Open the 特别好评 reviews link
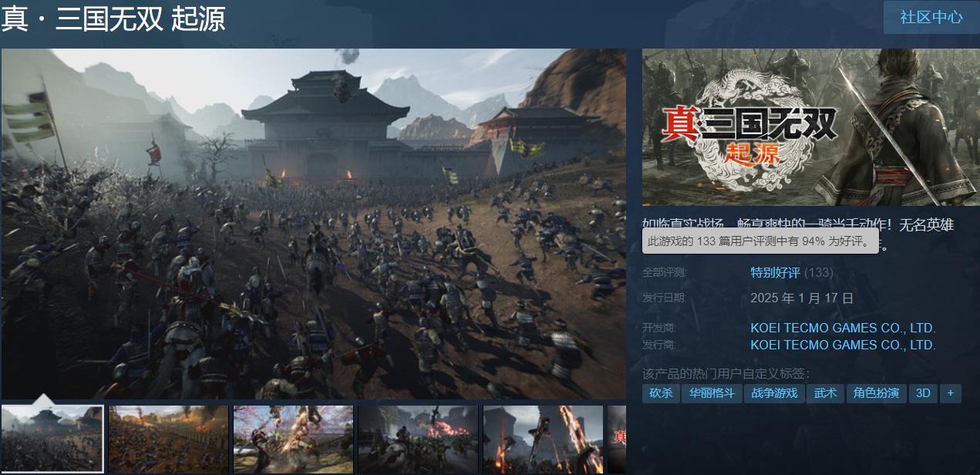This screenshot has width=980, height=475. 775,272
